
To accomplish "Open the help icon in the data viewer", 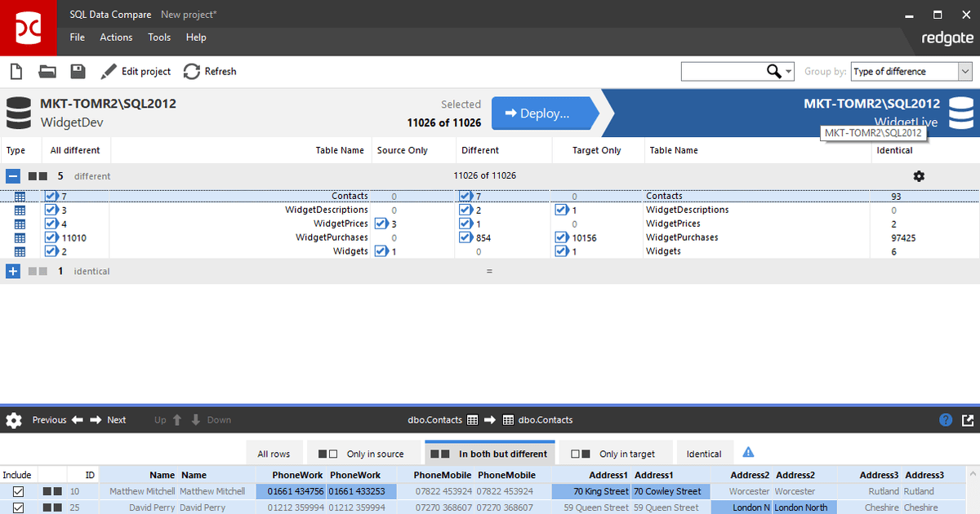I will point(947,419).
